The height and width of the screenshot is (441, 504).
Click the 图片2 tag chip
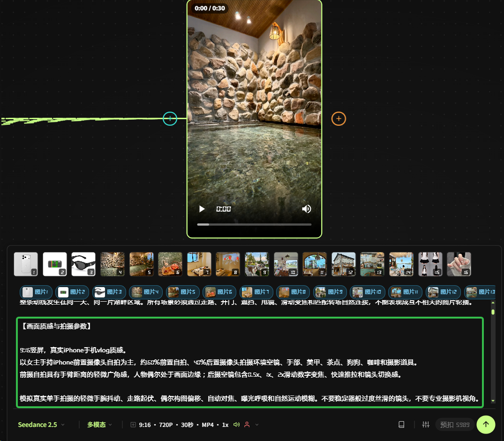72,292
